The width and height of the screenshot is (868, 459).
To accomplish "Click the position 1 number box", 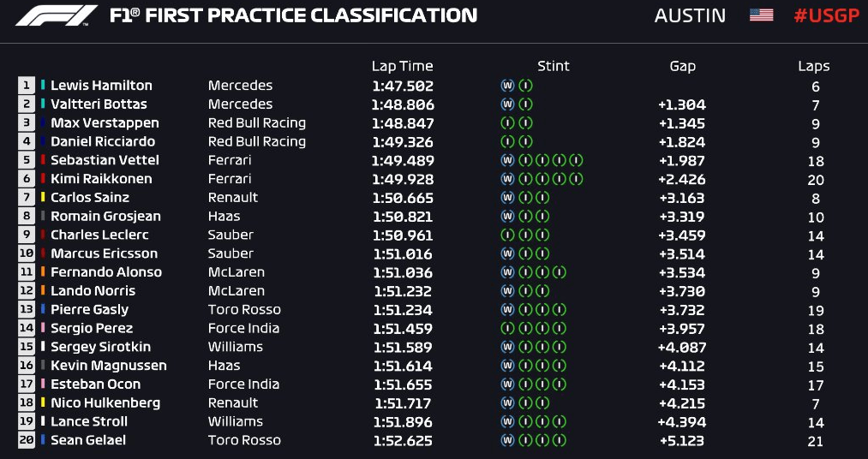I will 27,86.
